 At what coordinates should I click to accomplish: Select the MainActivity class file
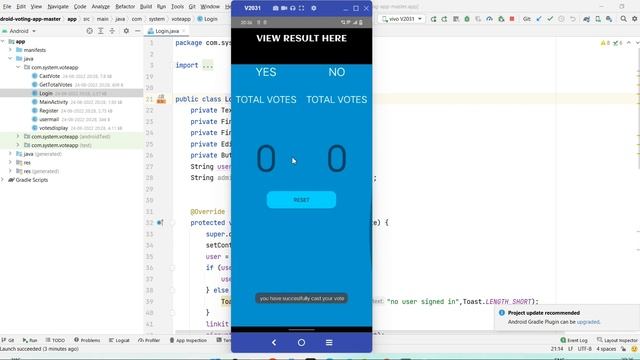53,102
